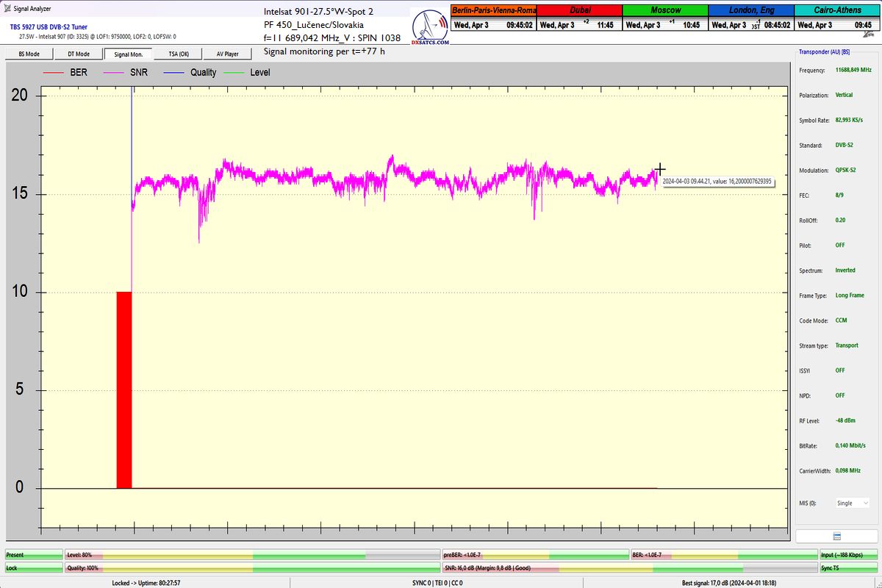Click the DXSATCS.COM satellite dish logo

429,27
